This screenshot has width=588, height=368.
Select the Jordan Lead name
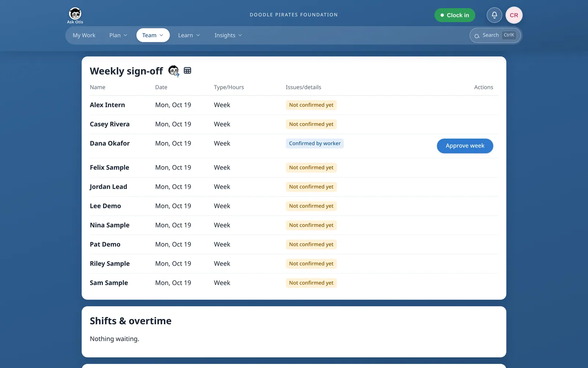tap(108, 187)
